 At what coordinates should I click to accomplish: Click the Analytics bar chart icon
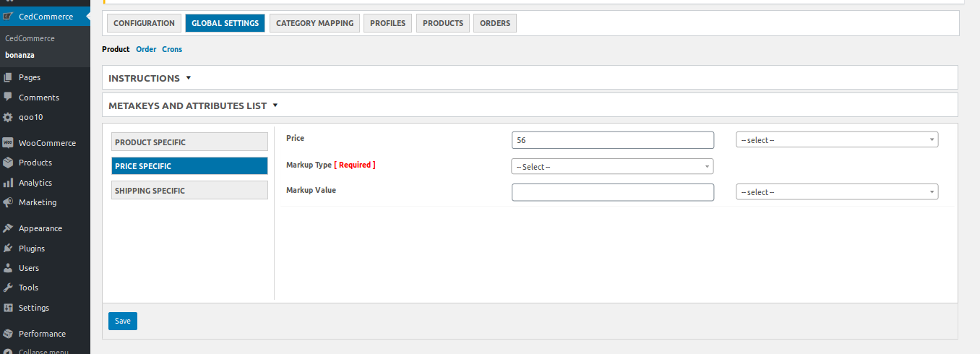pyautogui.click(x=8, y=183)
